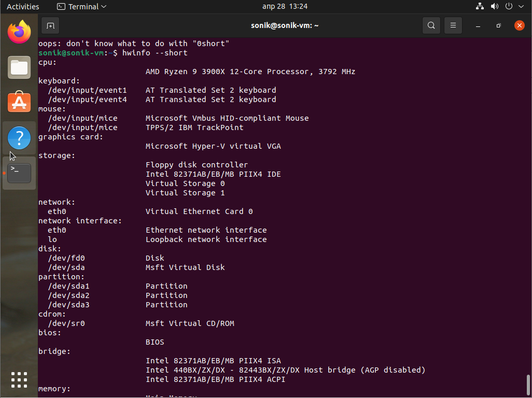Click the terminal vertical scrollbar
Image resolution: width=532 pixels, height=398 pixels.
pos(528,384)
